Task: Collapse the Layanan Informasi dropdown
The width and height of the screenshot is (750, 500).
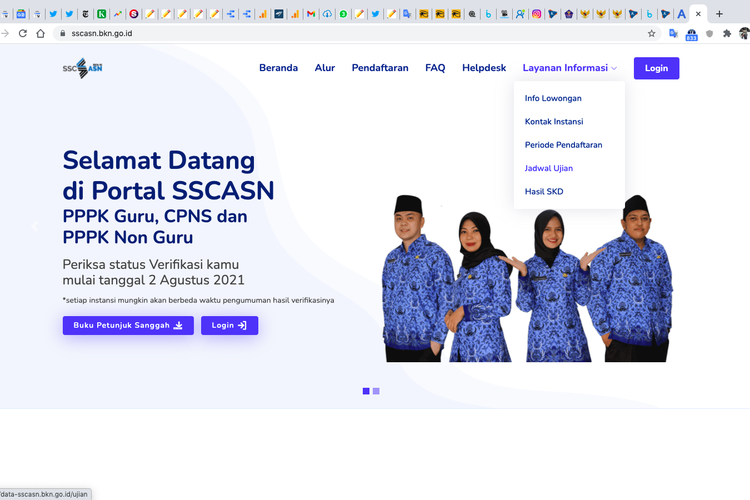Action: pos(569,68)
